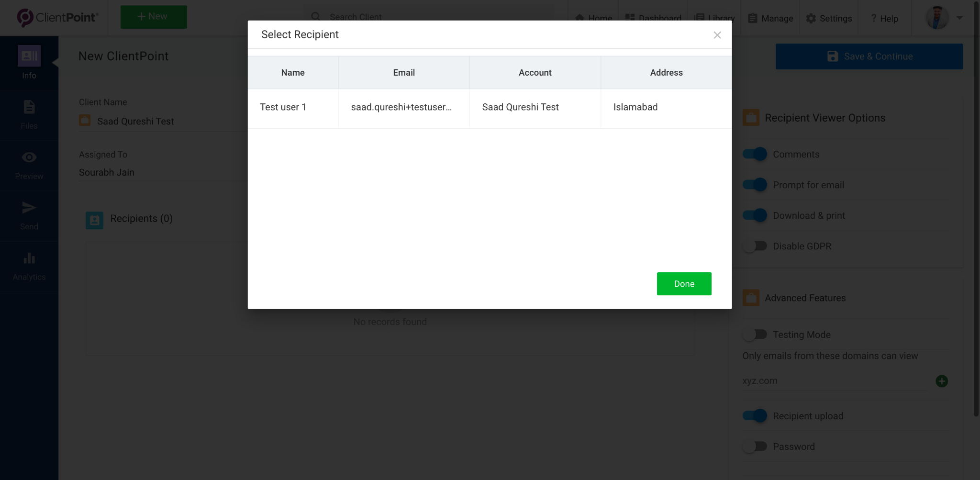
Task: Select the Test user 1 recipient row
Action: pos(489,108)
